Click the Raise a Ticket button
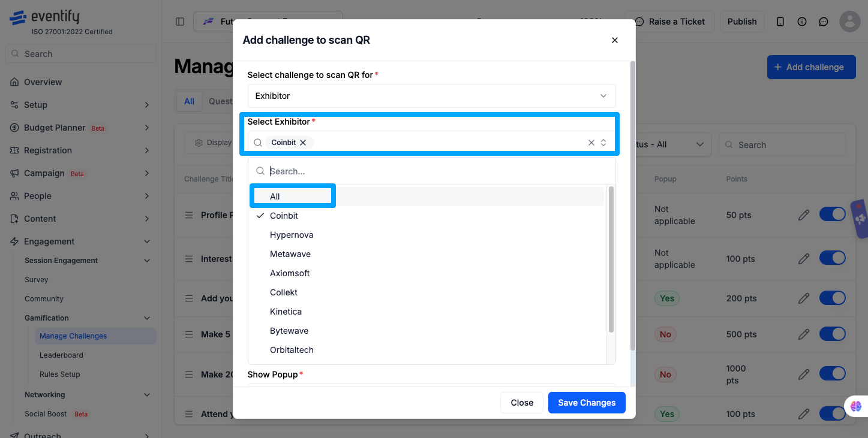 (x=669, y=22)
